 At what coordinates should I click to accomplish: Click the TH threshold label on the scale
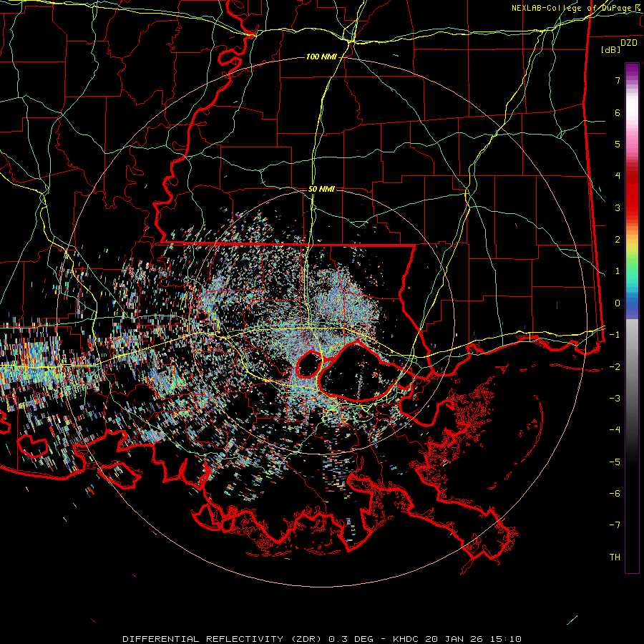coord(615,557)
